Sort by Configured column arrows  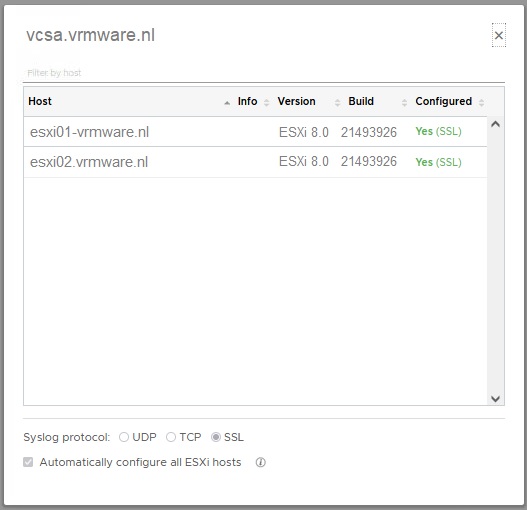pos(481,103)
